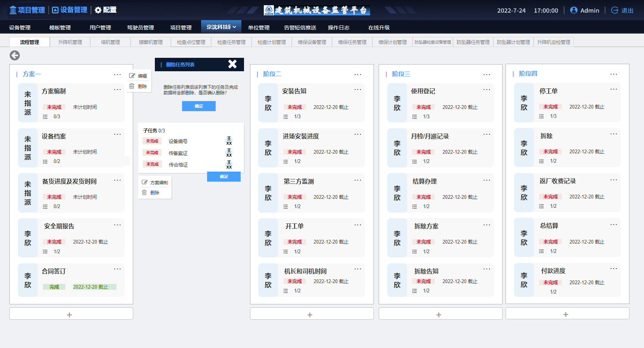Confirm deletion with the 确定 button in dialog

(199, 106)
